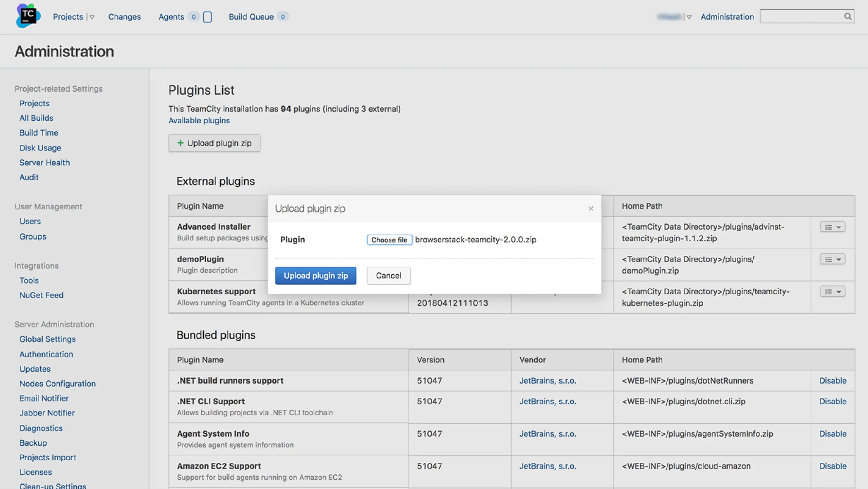The width and height of the screenshot is (868, 489).
Task: Expand the user menu arrow
Action: point(689,17)
